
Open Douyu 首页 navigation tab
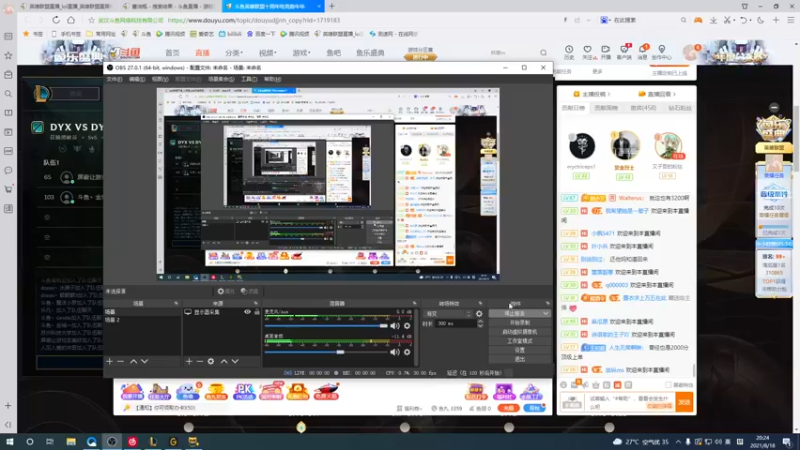tap(172, 53)
